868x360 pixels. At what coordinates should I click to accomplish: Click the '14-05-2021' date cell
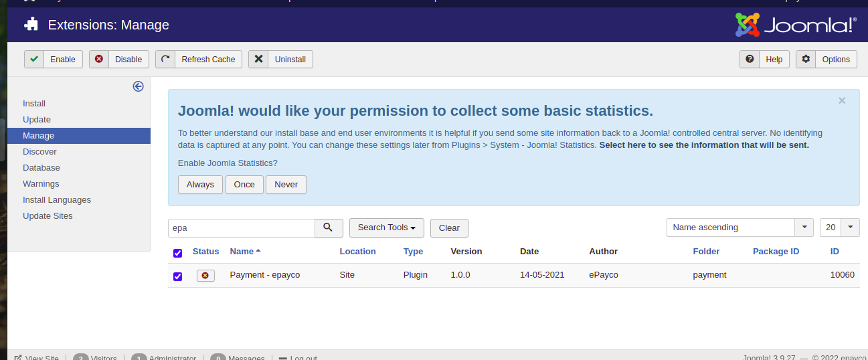pos(543,275)
